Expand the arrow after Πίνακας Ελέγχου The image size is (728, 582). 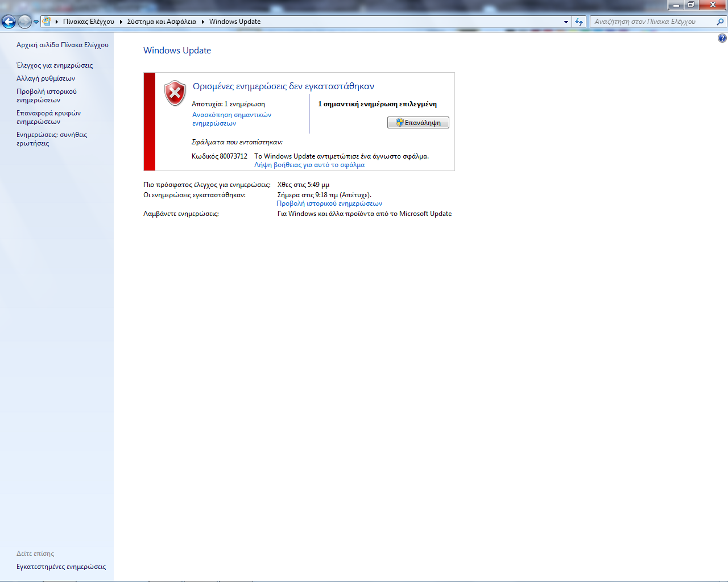point(121,22)
